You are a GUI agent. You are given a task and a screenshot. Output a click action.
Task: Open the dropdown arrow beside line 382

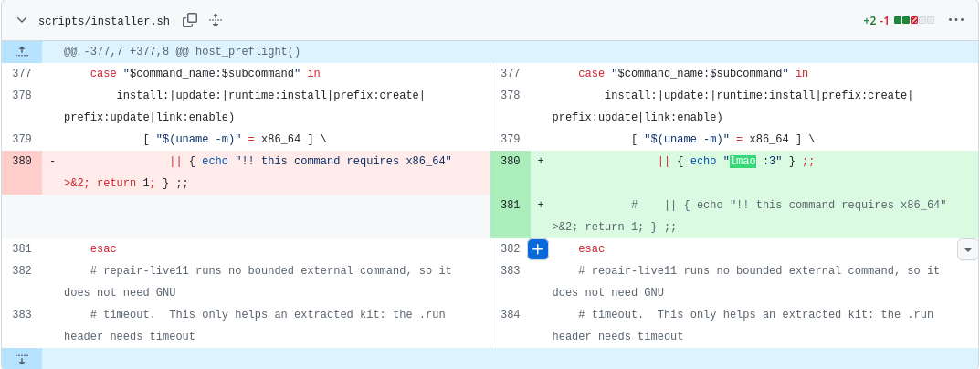point(967,249)
